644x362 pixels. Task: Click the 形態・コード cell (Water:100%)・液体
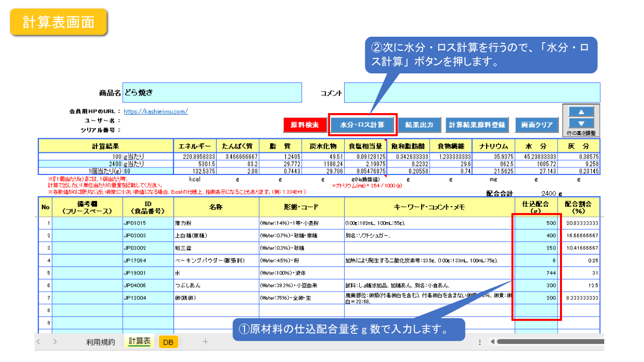[302, 273]
